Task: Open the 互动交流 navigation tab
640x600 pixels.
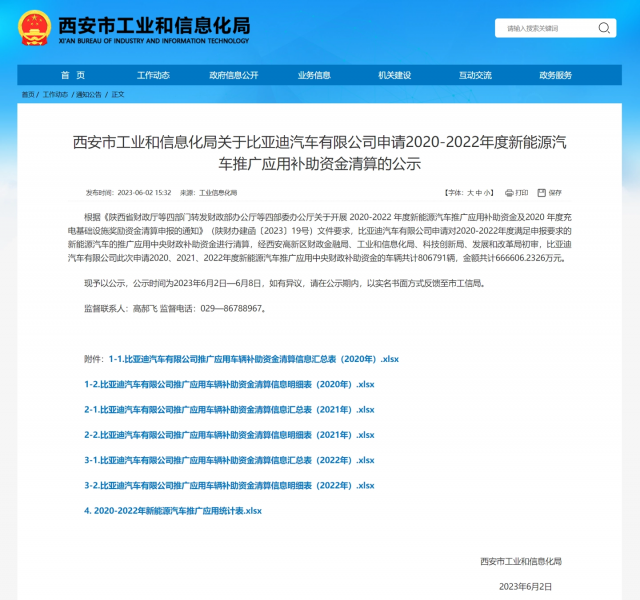Action: click(x=475, y=75)
